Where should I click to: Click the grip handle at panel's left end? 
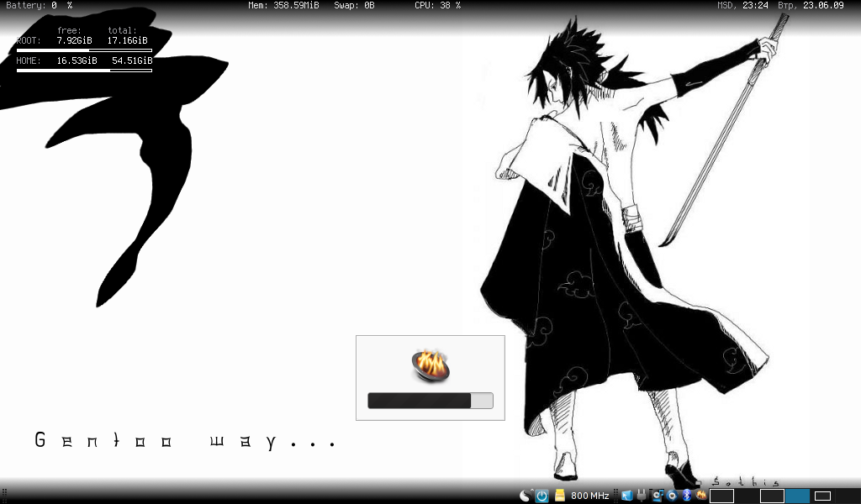click(4, 496)
